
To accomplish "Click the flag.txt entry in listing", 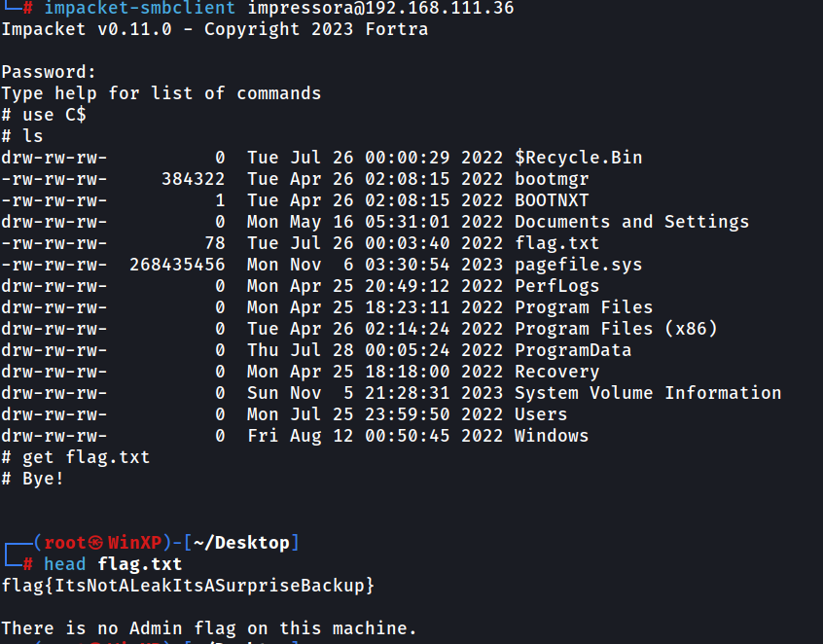I will tap(556, 243).
